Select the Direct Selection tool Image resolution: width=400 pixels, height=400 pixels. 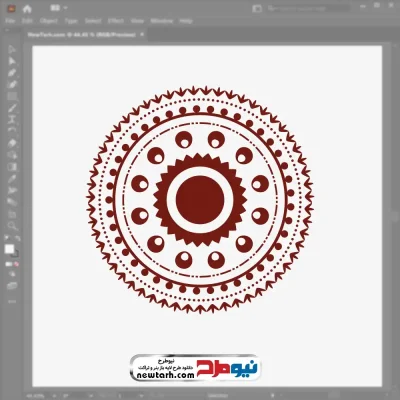(12, 61)
